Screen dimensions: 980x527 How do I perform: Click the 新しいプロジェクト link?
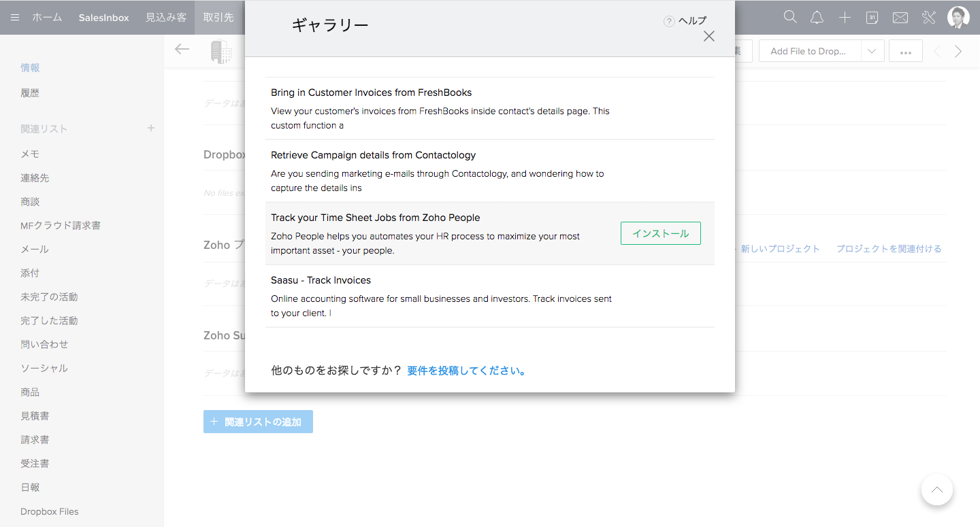780,249
